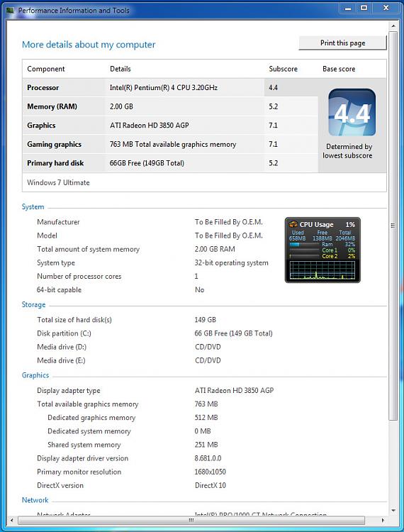
Task: Select the Memory (RAM) row label
Action: 52,106
